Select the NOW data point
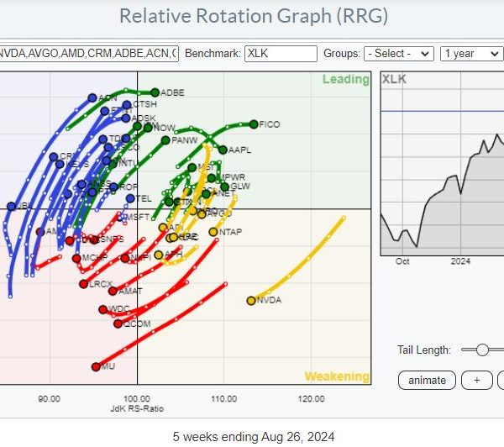The image size is (504, 447). point(148,128)
